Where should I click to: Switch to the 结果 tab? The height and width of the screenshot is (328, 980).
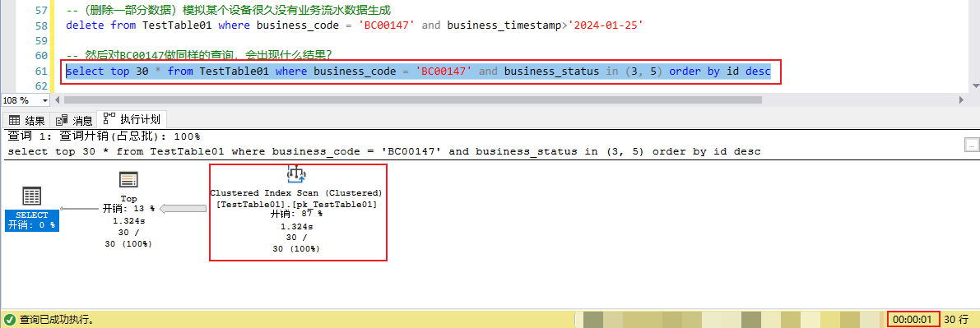27,121
